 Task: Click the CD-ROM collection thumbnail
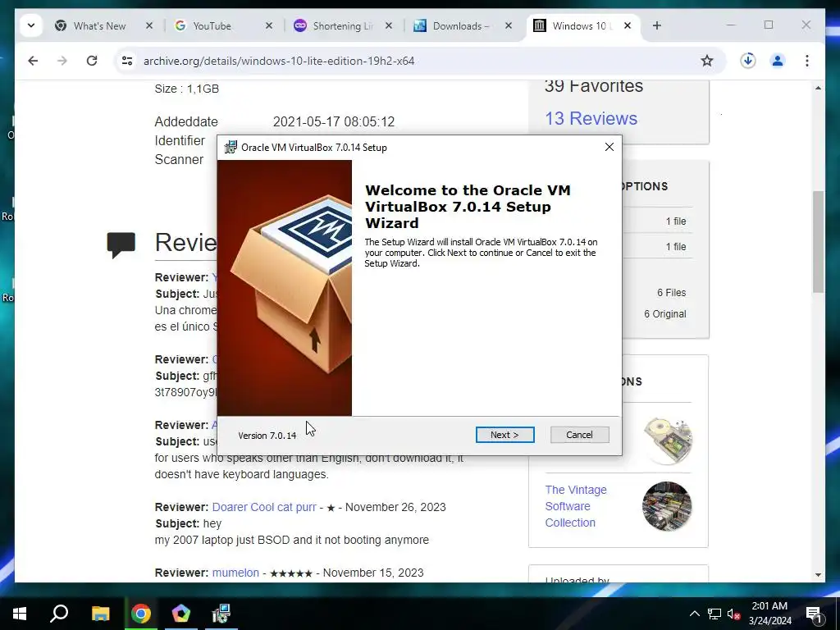668,440
